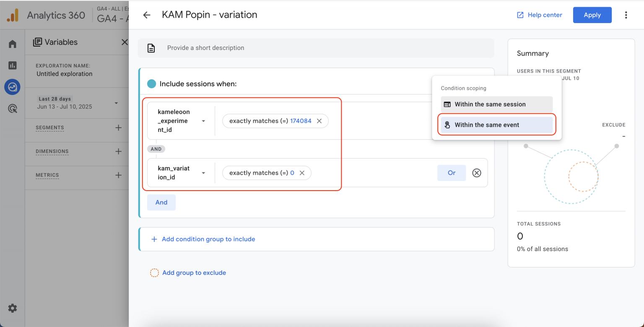The width and height of the screenshot is (644, 327).
Task: Open the Help center link
Action: (x=540, y=15)
